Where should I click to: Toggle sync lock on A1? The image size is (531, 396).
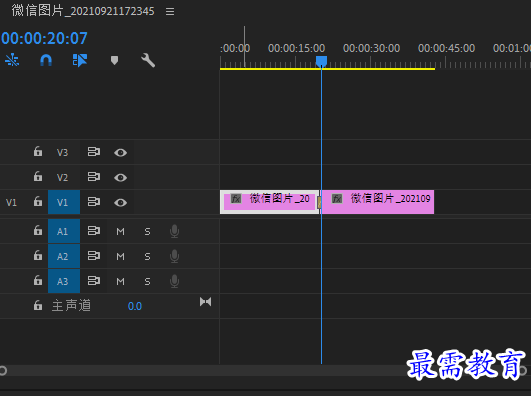(x=94, y=231)
